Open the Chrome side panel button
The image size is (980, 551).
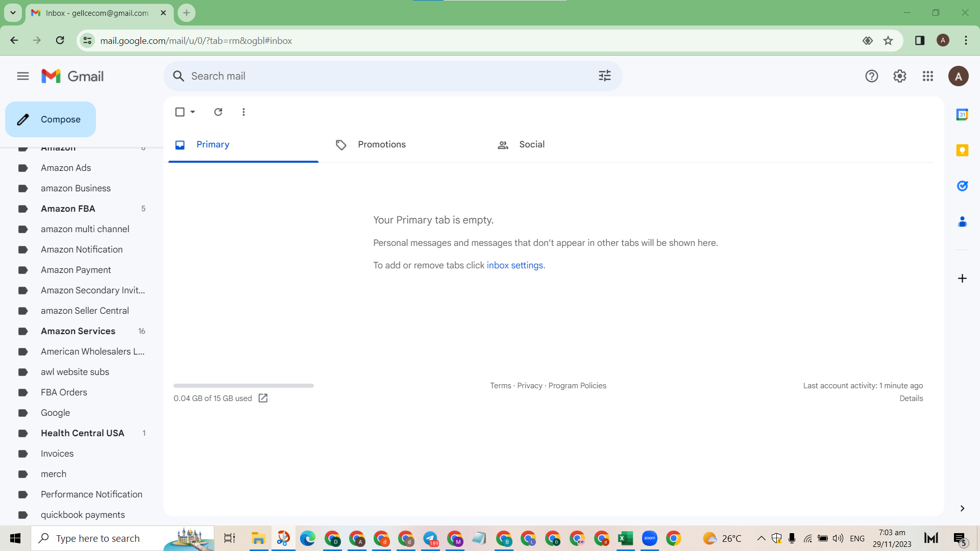pyautogui.click(x=920, y=41)
